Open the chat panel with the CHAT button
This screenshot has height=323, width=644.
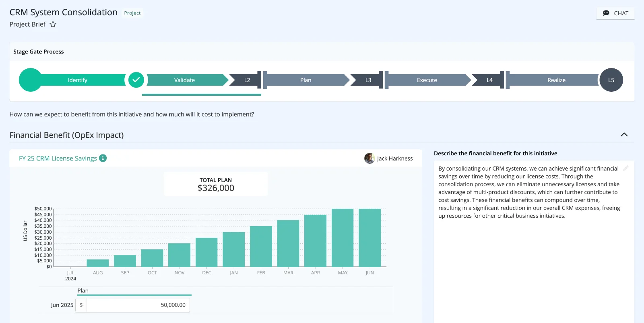(615, 13)
